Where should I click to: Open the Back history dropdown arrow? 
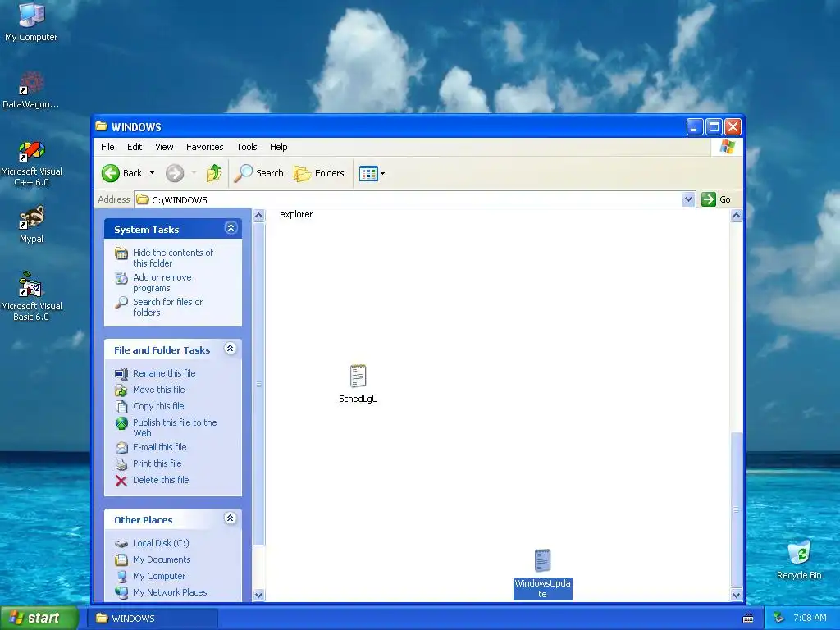click(x=152, y=173)
